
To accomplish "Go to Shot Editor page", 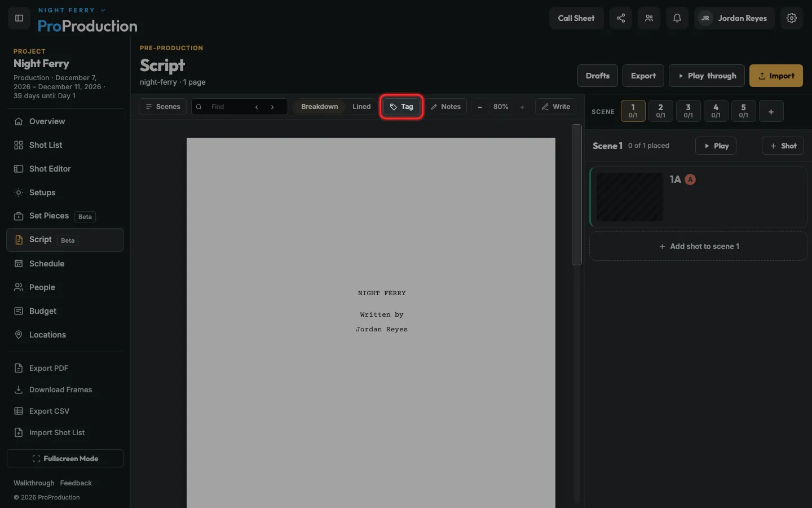I will 65,169.
